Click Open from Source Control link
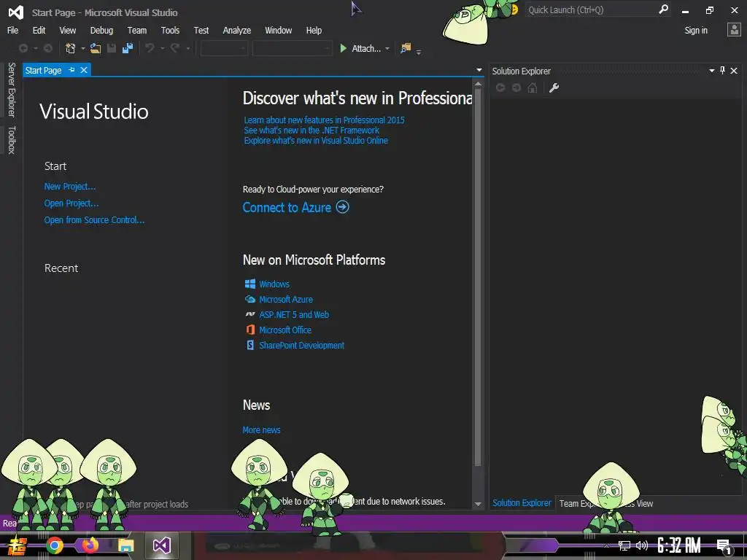Image resolution: width=747 pixels, height=560 pixels. 94,219
